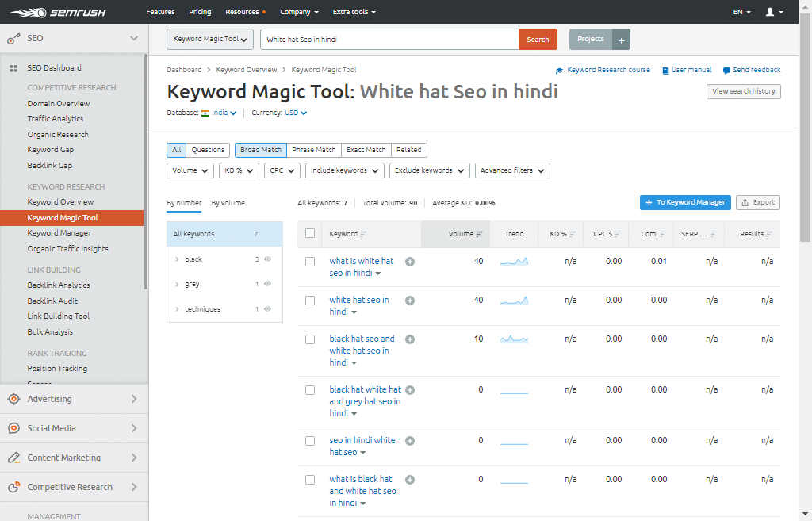This screenshot has width=812, height=521.
Task: Toggle the eye icon next to the 'grey' group
Action: [267, 284]
